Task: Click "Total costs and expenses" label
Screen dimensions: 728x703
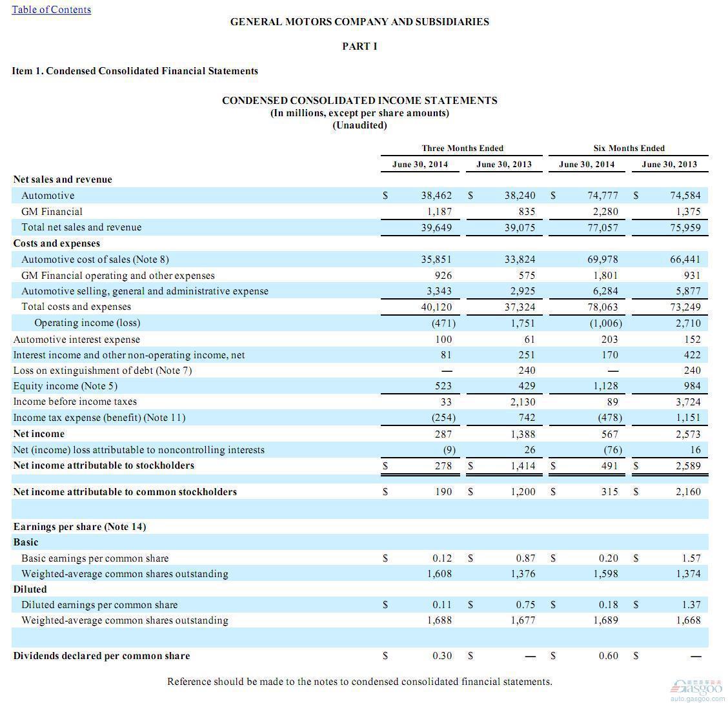Action: (x=76, y=307)
